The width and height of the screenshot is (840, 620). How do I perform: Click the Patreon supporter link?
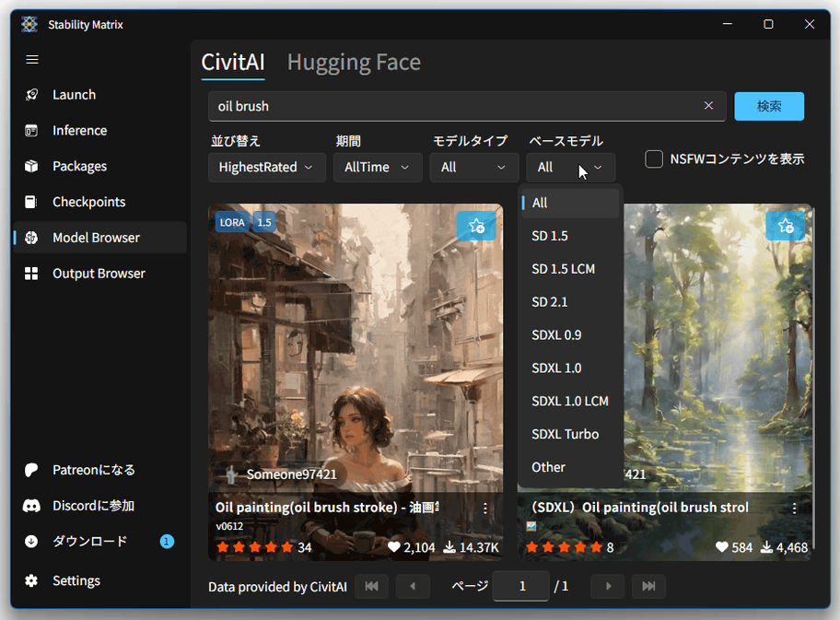tap(100, 470)
